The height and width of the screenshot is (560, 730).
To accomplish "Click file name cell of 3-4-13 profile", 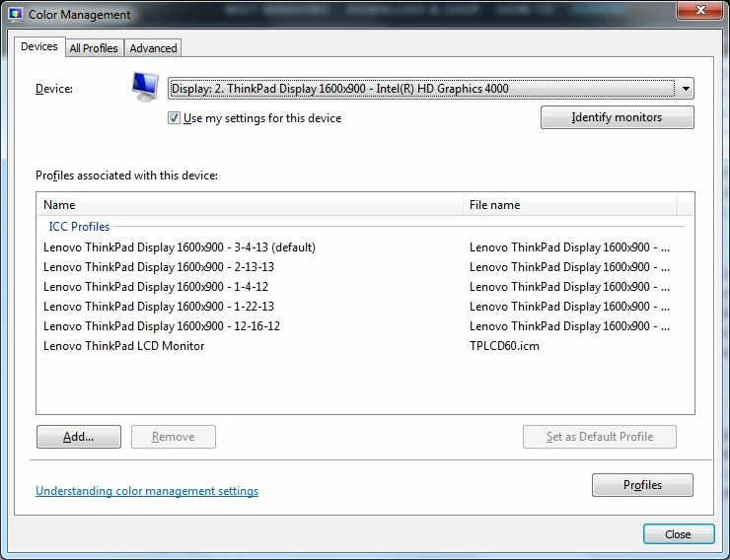I will 569,247.
